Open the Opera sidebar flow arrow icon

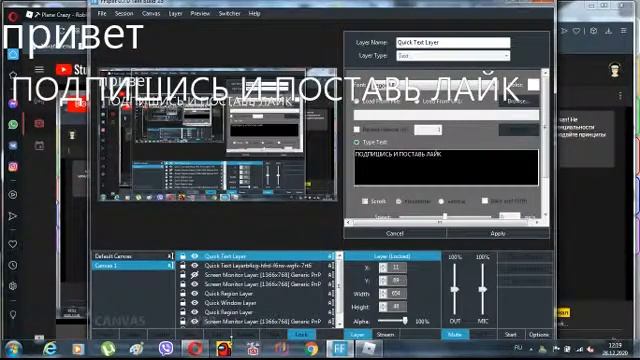[x=13, y=216]
